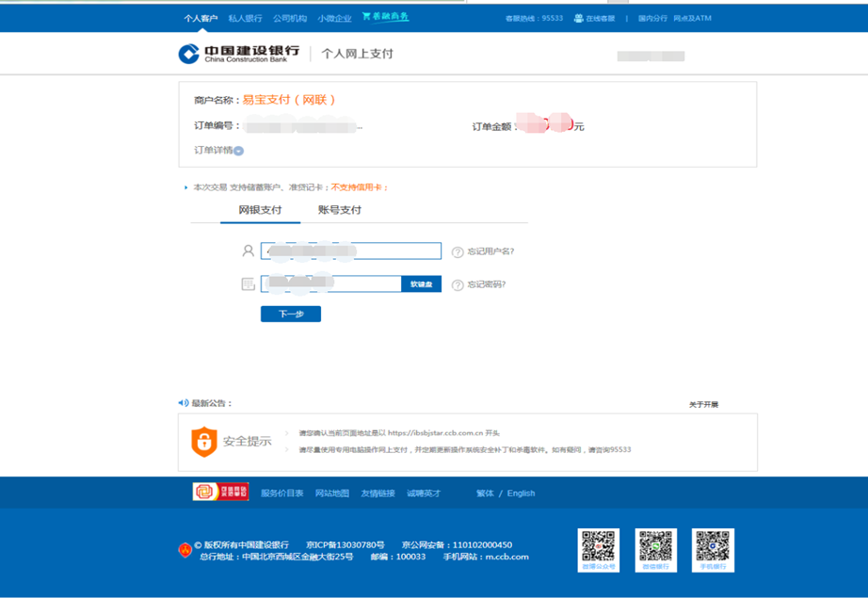
Task: Click the help icon next to 忘记用户名
Action: [x=456, y=251]
